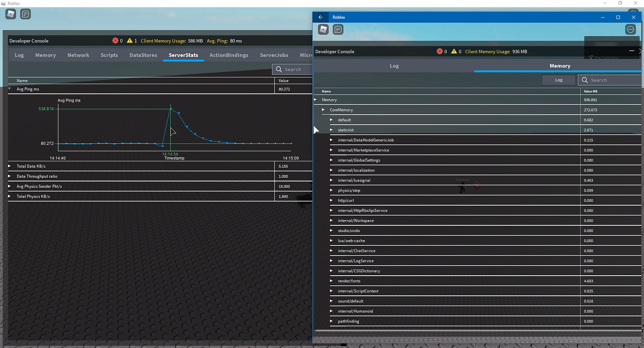Viewport: 644px width, 348px height.
Task: Switch to the ServerJobs tab
Action: click(274, 55)
